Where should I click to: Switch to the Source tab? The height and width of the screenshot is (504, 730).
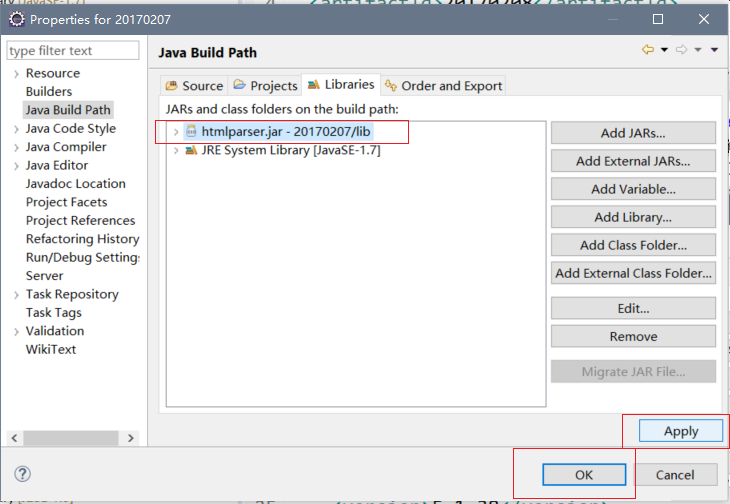(x=194, y=86)
